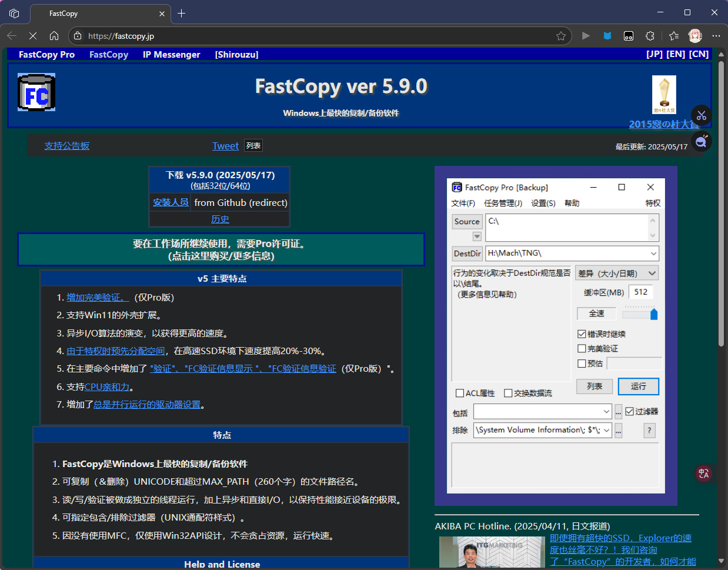Open the DestDir path dropdown
Viewport: 728px width, 570px height.
pos(653,253)
